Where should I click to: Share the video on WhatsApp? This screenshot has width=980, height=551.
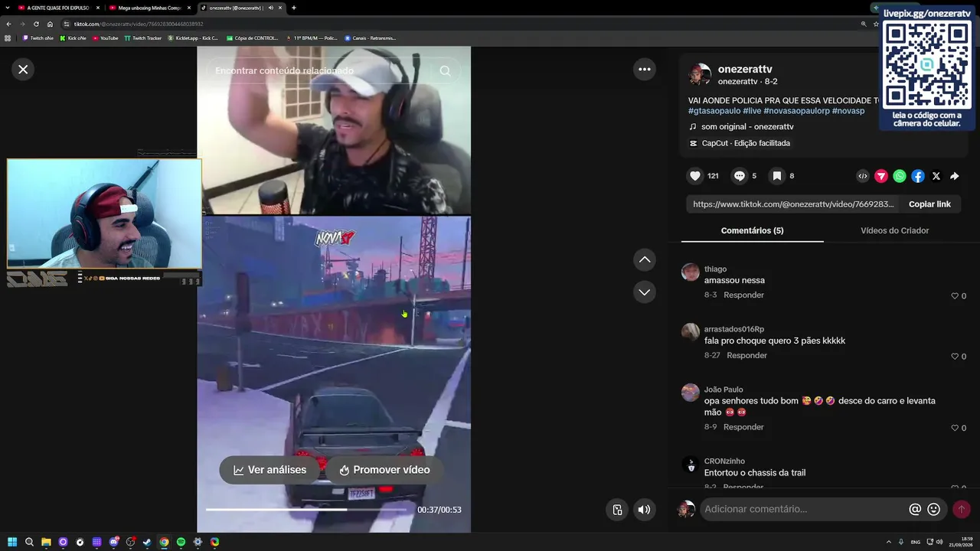900,176
